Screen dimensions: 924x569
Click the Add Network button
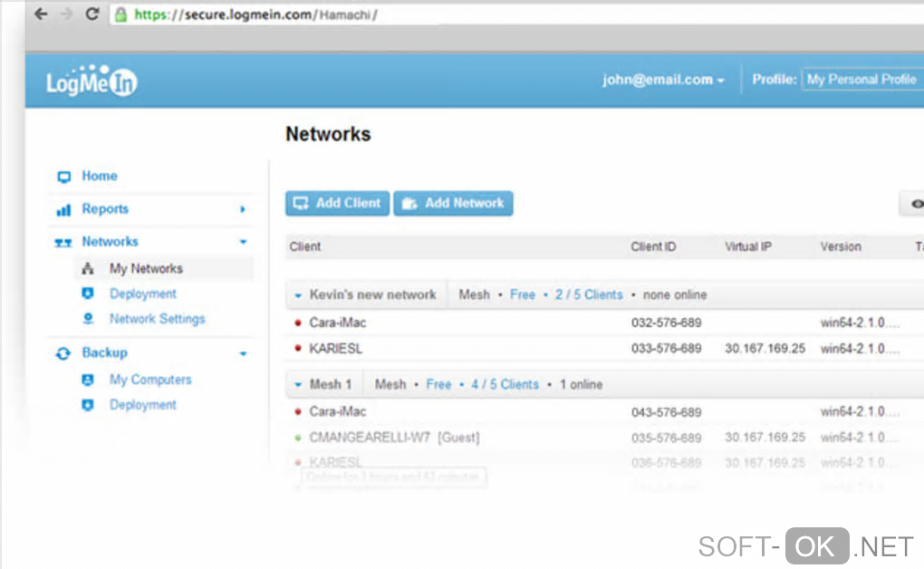coord(453,204)
